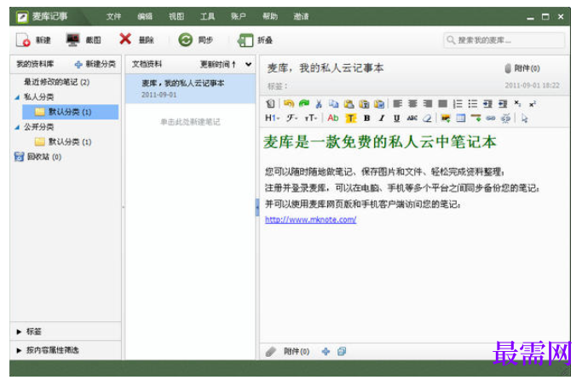Select 最近修改的笔记 (2)
The height and width of the screenshot is (380, 588).
[x=56, y=82]
